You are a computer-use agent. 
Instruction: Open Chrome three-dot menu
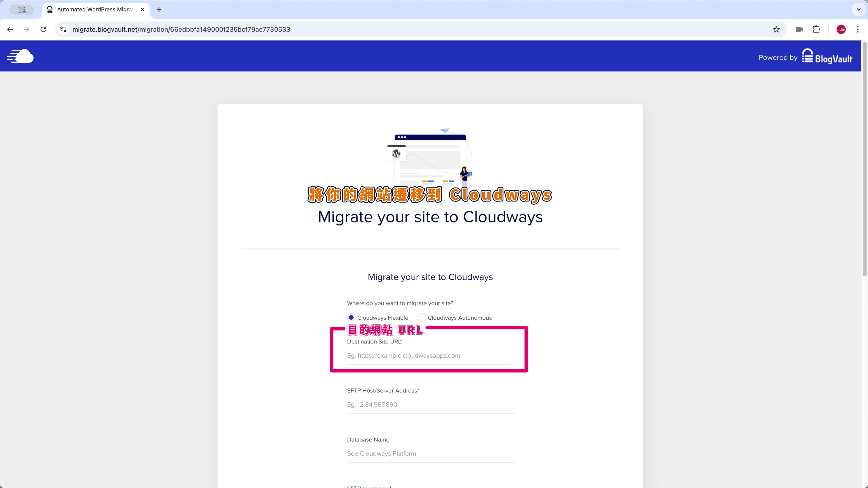coord(858,29)
